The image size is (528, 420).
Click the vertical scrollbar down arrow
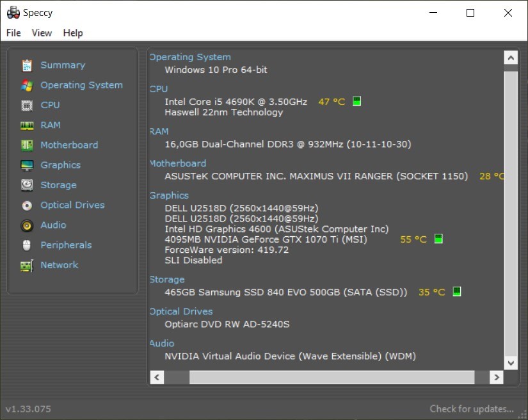click(511, 363)
